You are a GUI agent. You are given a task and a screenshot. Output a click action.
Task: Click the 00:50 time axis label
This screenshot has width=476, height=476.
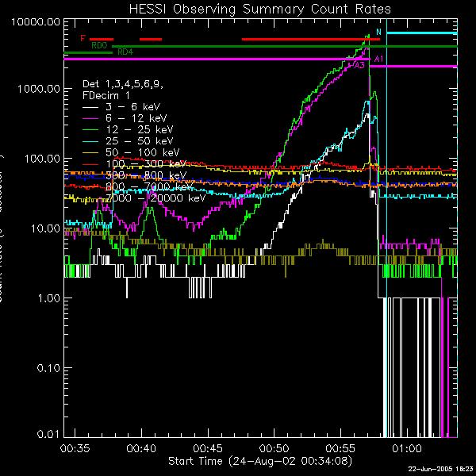[x=274, y=448]
